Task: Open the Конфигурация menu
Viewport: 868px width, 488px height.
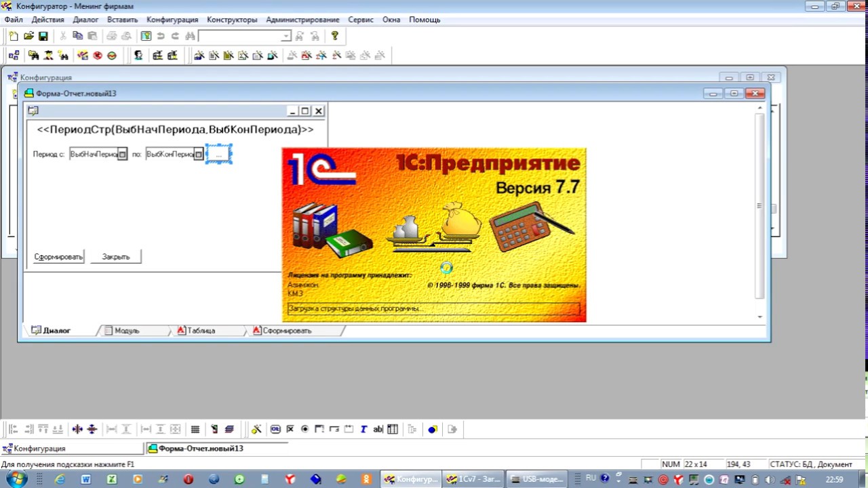Action: coord(172,20)
